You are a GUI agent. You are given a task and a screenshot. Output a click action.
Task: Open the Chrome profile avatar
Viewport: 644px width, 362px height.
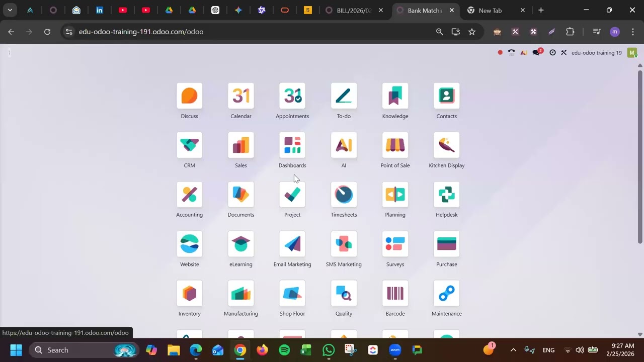[x=614, y=32]
